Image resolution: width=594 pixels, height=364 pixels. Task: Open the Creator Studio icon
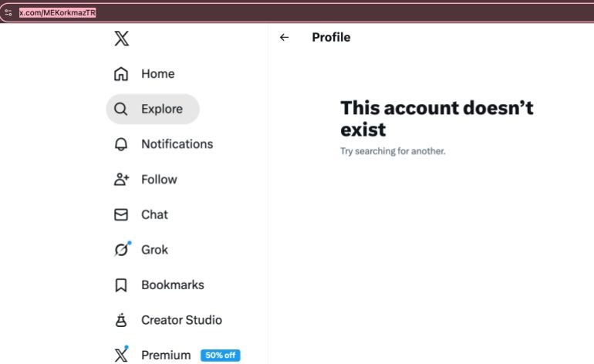[x=121, y=320]
